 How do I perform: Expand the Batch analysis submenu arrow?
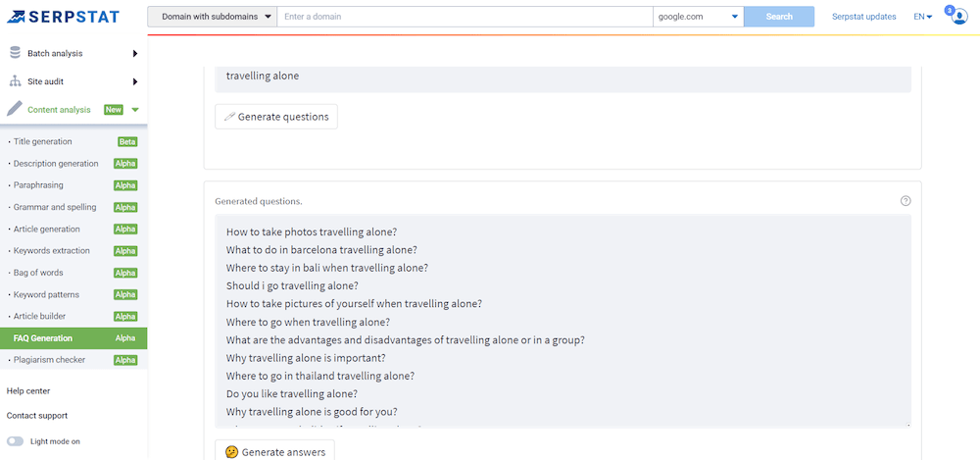(134, 53)
